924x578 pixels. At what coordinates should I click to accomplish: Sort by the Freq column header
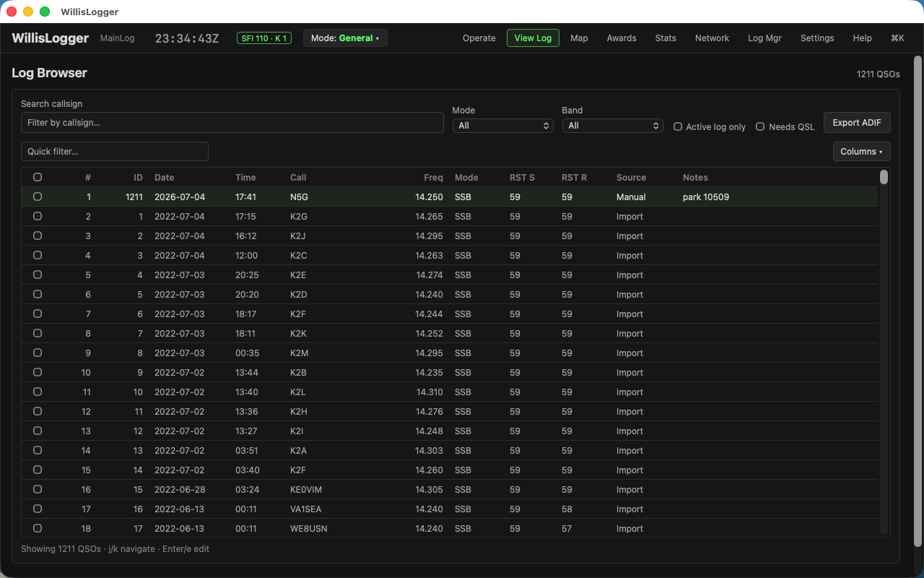433,177
